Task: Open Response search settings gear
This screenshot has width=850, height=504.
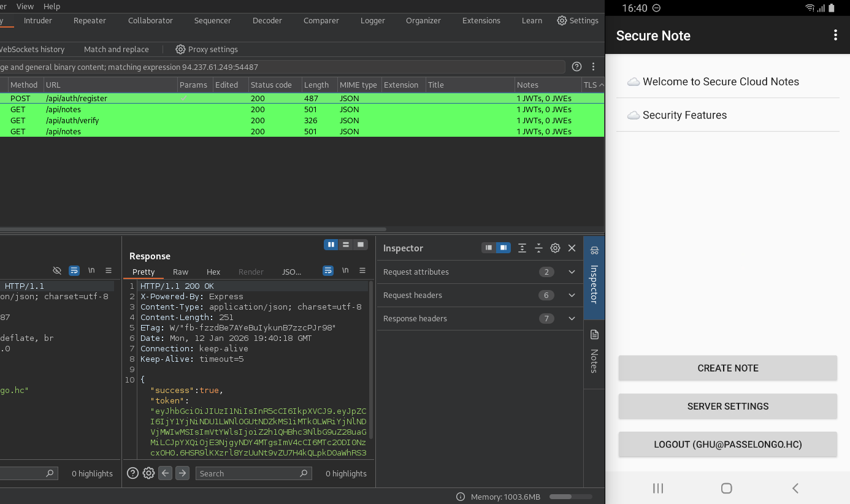Action: [x=148, y=473]
